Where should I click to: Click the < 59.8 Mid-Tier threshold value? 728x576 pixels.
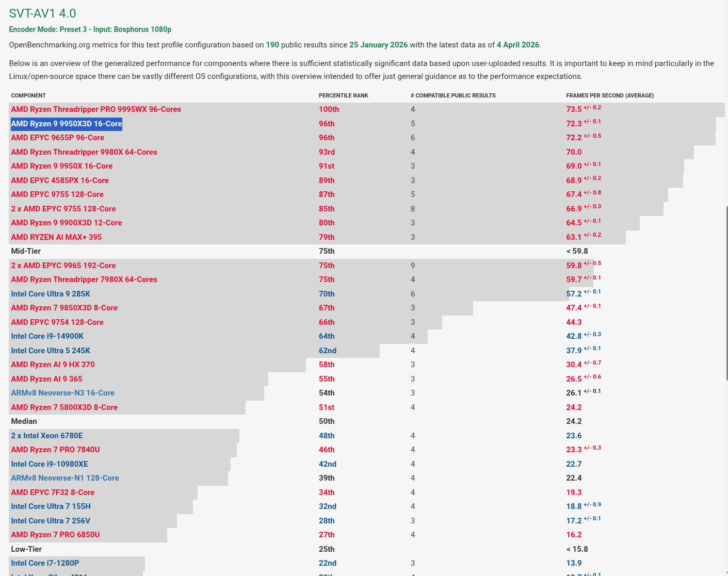point(577,251)
